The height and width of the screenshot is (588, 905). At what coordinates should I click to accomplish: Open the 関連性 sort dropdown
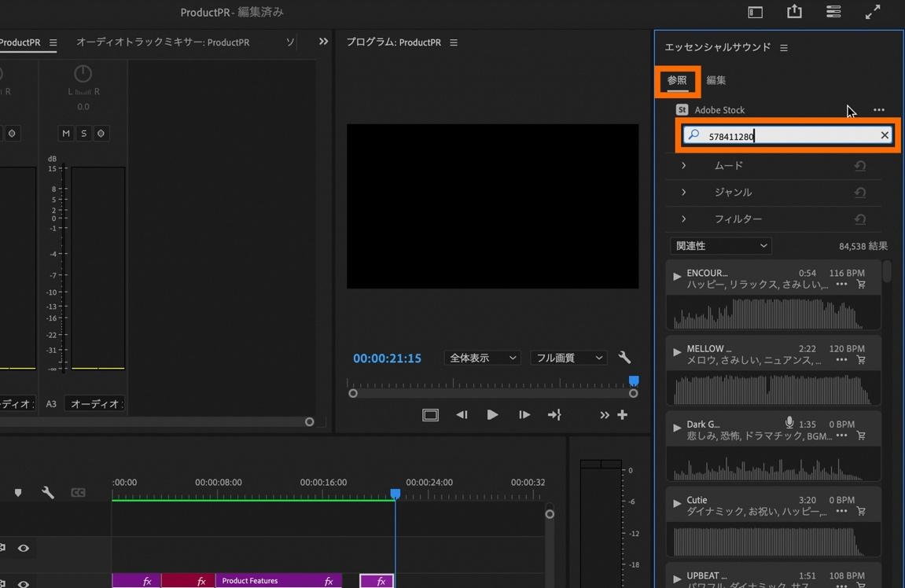pyautogui.click(x=721, y=246)
